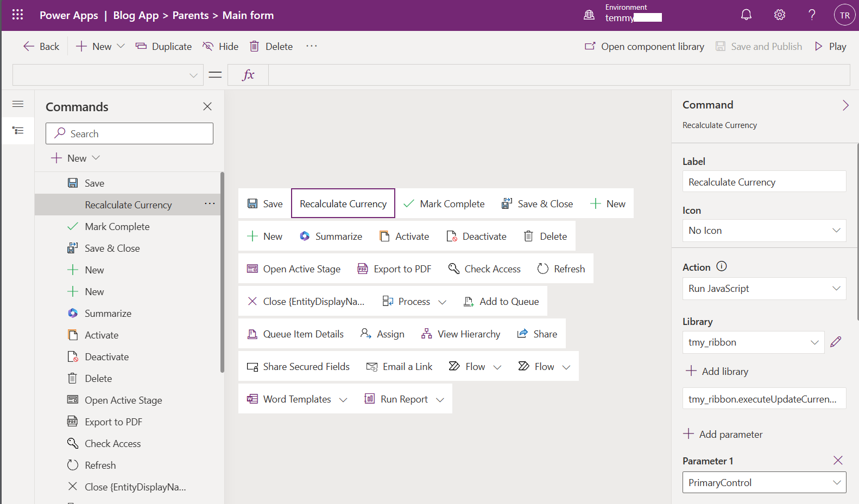Open the Icon dropdown showing No Icon
Image resolution: width=859 pixels, height=504 pixels.
764,231
